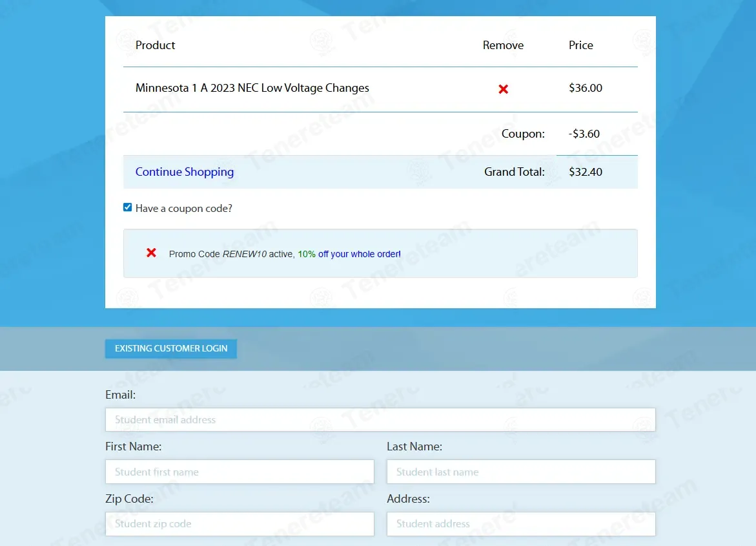The width and height of the screenshot is (756, 546).
Task: Remove the Minnesota NEC Low Voltage course
Action: tap(503, 89)
